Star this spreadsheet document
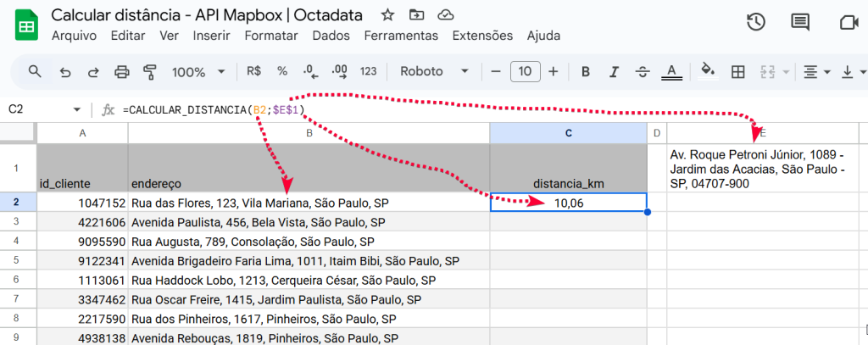The image size is (868, 345). pos(387,15)
